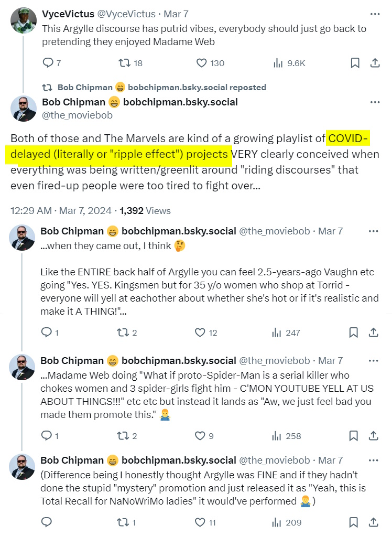
Task: Open the @the_moviebob handle under main tweet
Action: pos(77,115)
